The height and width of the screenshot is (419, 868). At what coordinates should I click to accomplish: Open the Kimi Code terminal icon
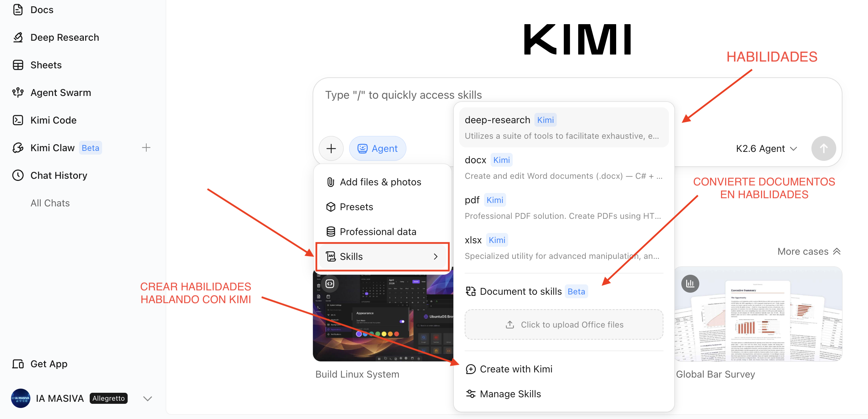click(18, 120)
